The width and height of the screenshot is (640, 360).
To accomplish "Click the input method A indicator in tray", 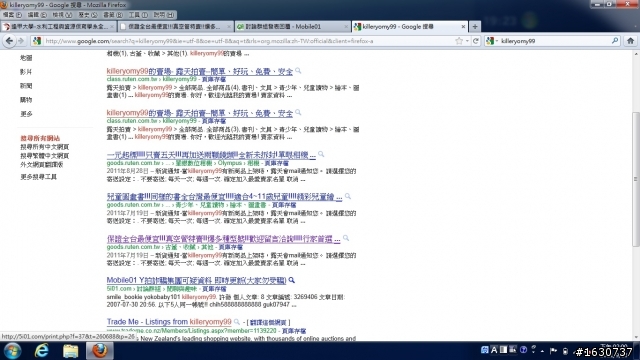I will (494, 350).
